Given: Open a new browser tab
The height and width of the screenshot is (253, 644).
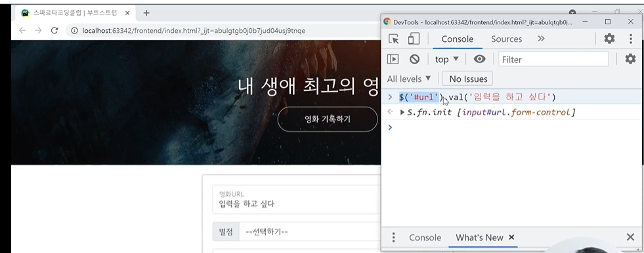Looking at the screenshot, I should [x=146, y=12].
